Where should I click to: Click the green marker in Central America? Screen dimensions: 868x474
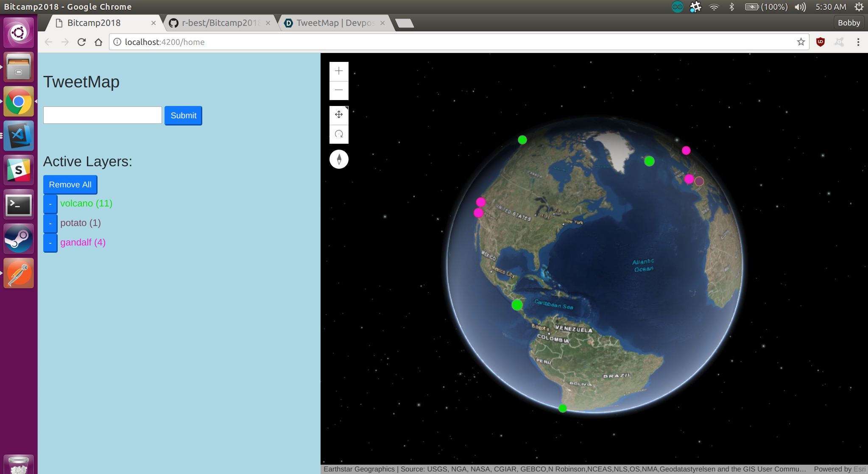(517, 305)
